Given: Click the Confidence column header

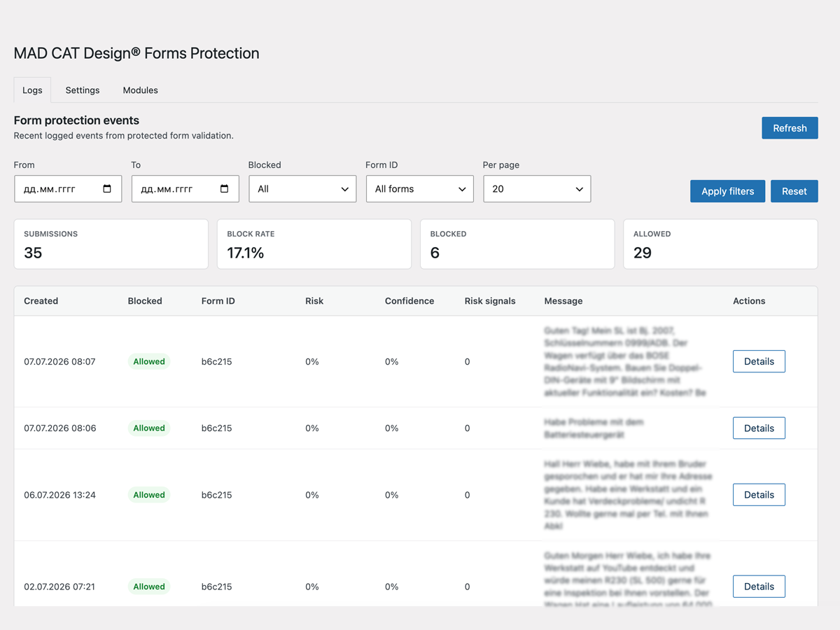Looking at the screenshot, I should tap(409, 301).
